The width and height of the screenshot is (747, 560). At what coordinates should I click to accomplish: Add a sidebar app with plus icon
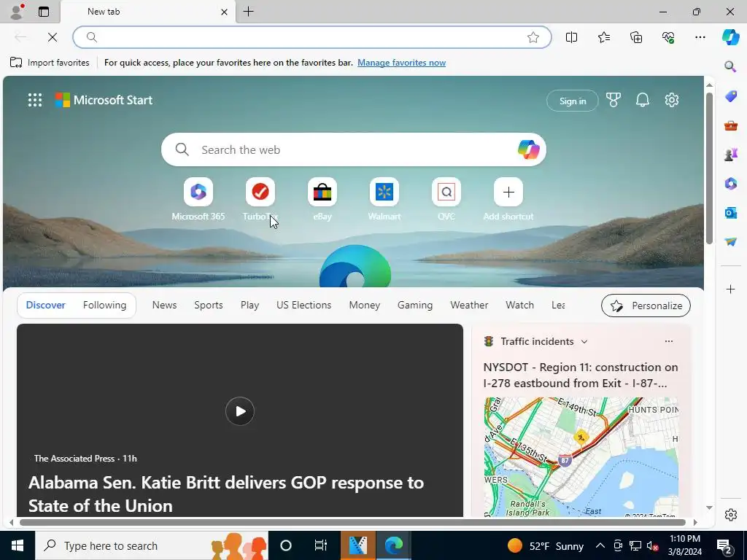click(x=730, y=289)
